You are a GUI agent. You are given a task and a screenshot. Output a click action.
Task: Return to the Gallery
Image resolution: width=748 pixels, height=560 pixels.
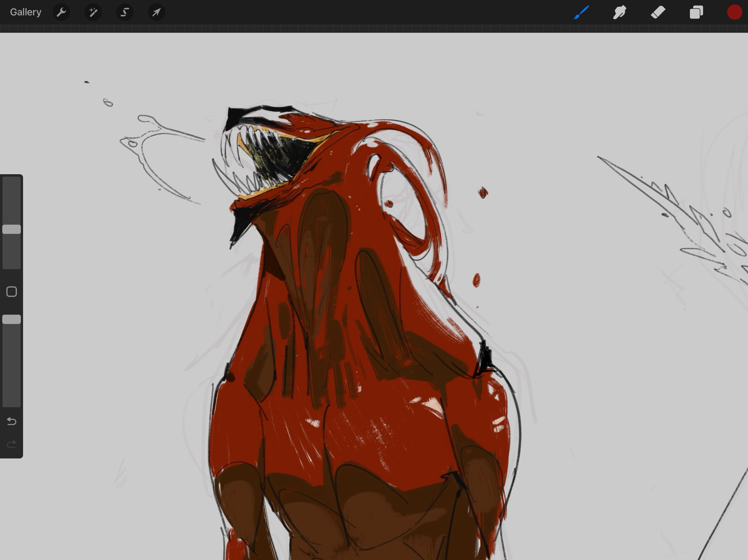click(25, 12)
